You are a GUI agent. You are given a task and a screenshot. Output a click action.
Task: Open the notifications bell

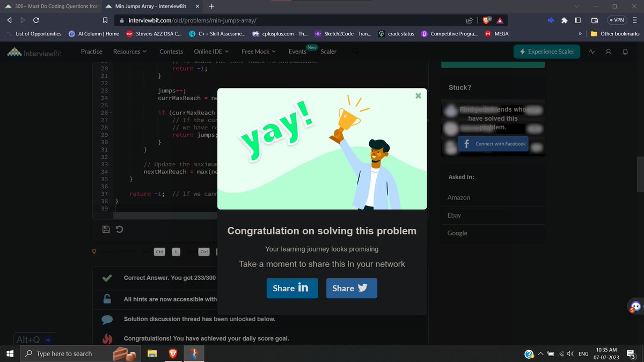(x=625, y=51)
